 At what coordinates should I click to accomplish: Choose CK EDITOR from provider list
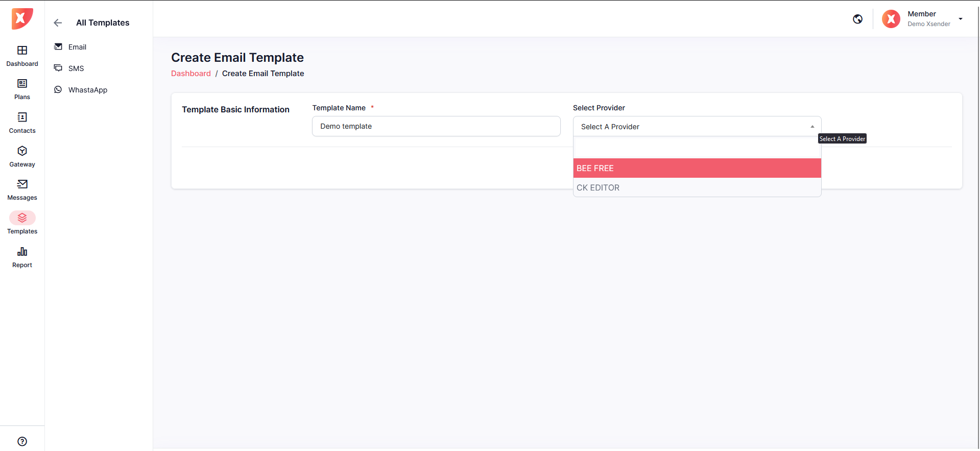pyautogui.click(x=697, y=187)
